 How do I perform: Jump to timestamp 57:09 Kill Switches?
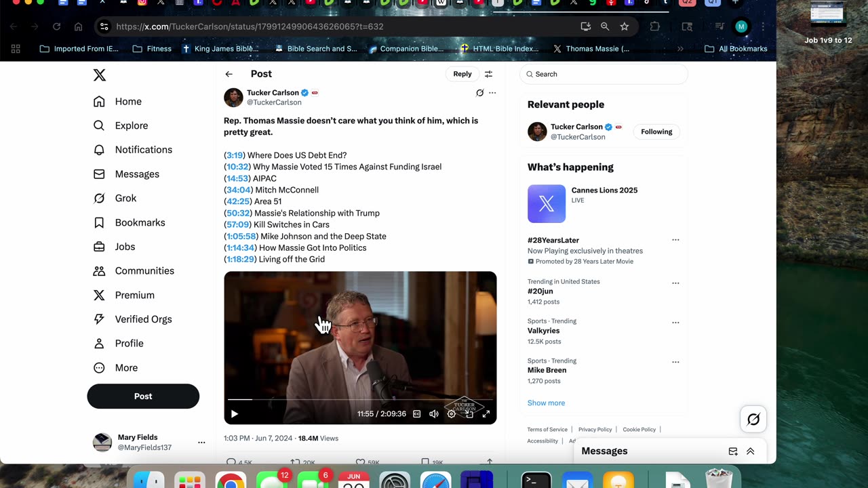[238, 224]
